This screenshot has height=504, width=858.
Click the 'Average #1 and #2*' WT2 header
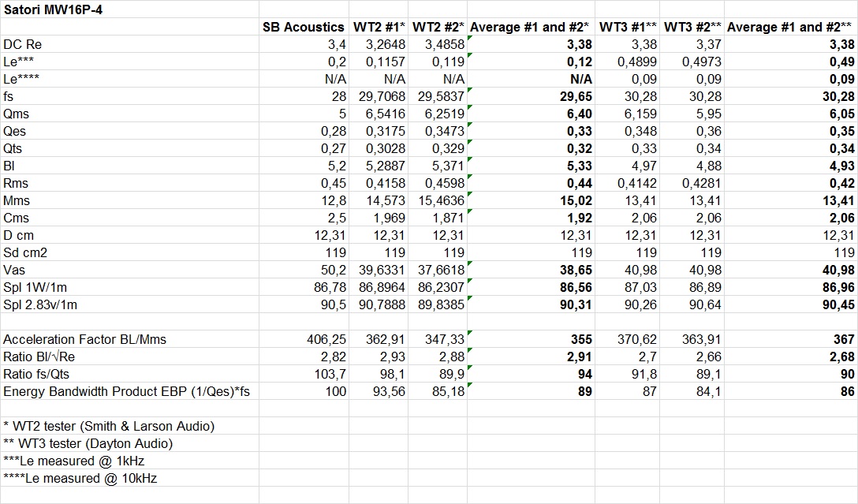point(529,28)
